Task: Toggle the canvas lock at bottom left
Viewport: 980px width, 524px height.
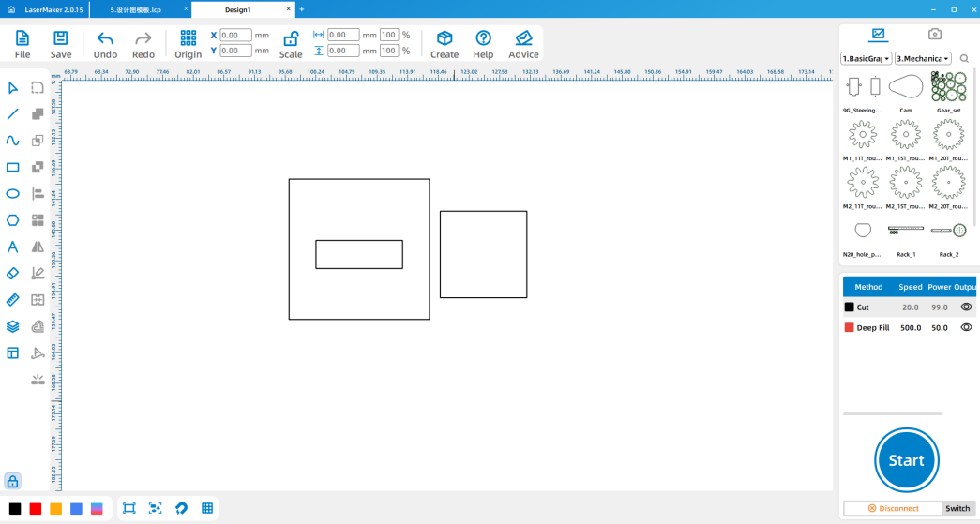Action: pos(12,481)
